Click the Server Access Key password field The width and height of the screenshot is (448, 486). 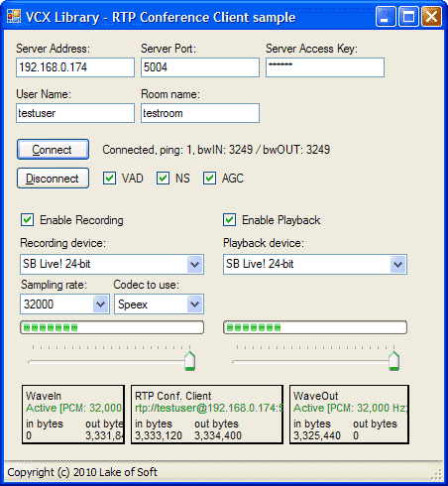coord(325,67)
